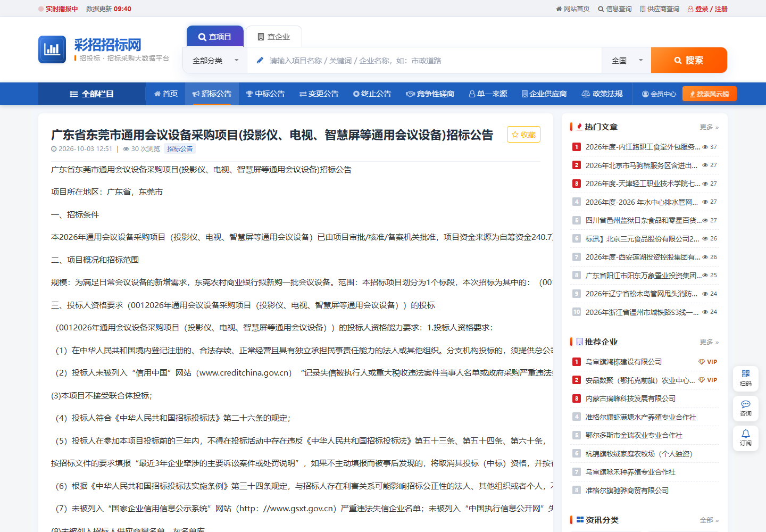The image size is (766, 532).
Task: Select 政策法规 in the navigation bar
Action: tap(602, 94)
